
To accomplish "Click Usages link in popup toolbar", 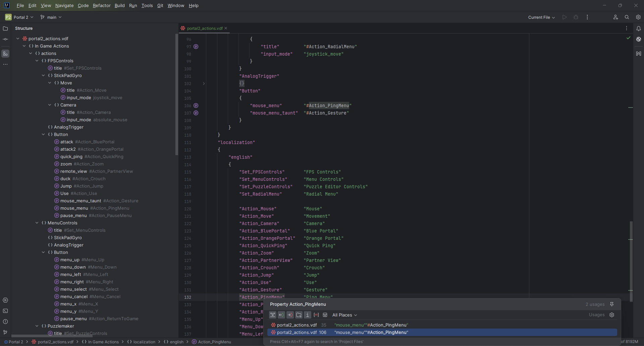I will coord(597,315).
